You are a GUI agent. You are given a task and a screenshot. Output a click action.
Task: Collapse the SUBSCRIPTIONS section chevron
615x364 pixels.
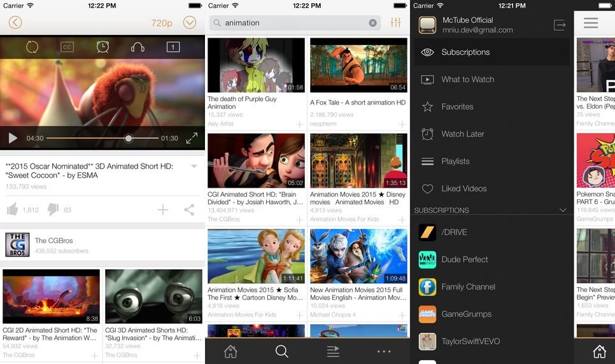click(x=563, y=210)
